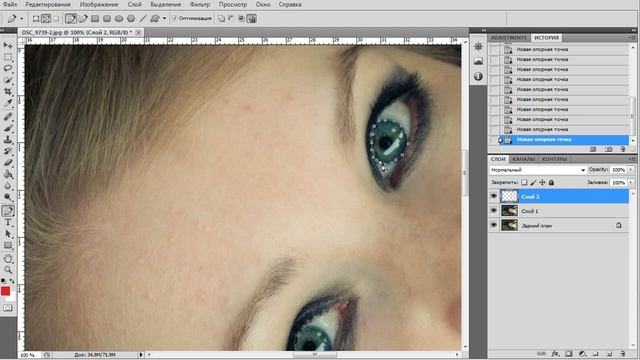Choose Paths mode in options bar
The height and width of the screenshot is (360, 640).
46,18
